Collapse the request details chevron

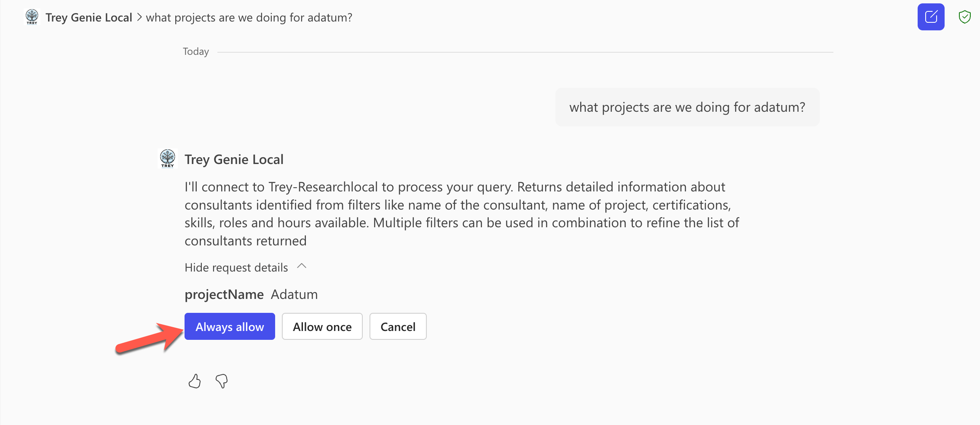[x=302, y=266]
